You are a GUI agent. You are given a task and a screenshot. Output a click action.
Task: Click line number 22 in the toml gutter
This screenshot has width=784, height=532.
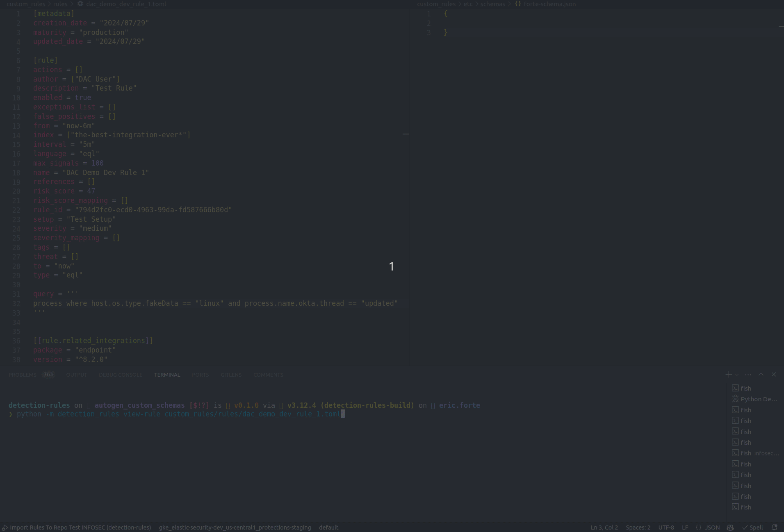[16, 210]
